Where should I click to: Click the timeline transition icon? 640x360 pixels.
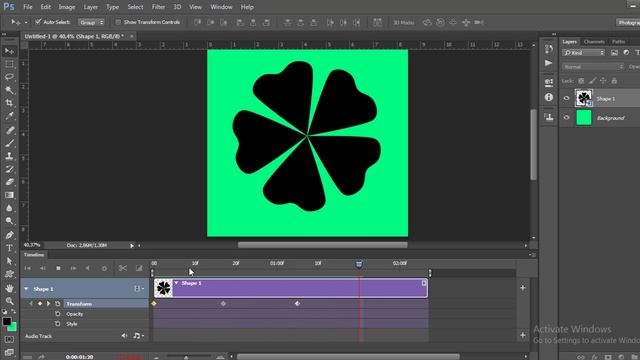pyautogui.click(x=139, y=268)
